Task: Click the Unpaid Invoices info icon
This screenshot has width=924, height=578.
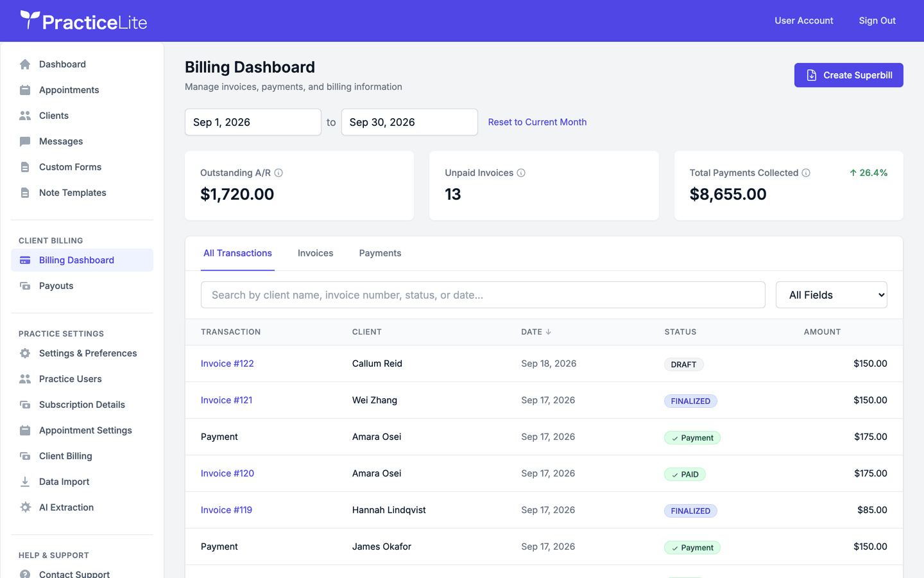Action: (521, 173)
